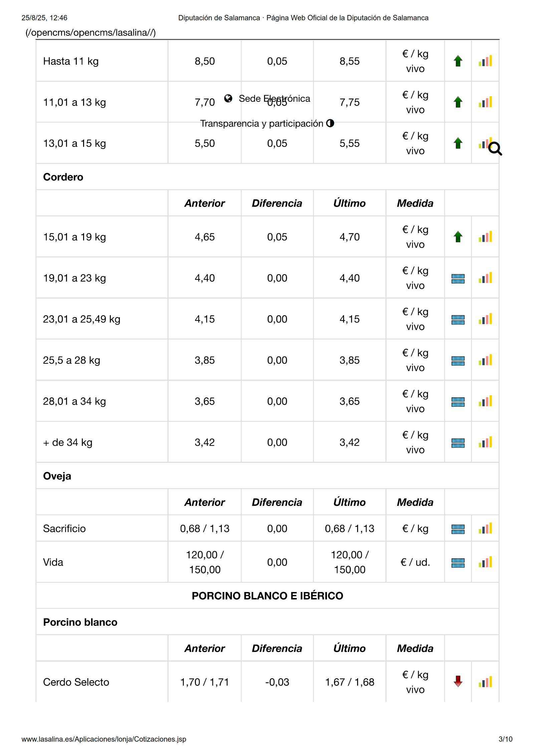Click the magnifying glass search icon

[495, 149]
